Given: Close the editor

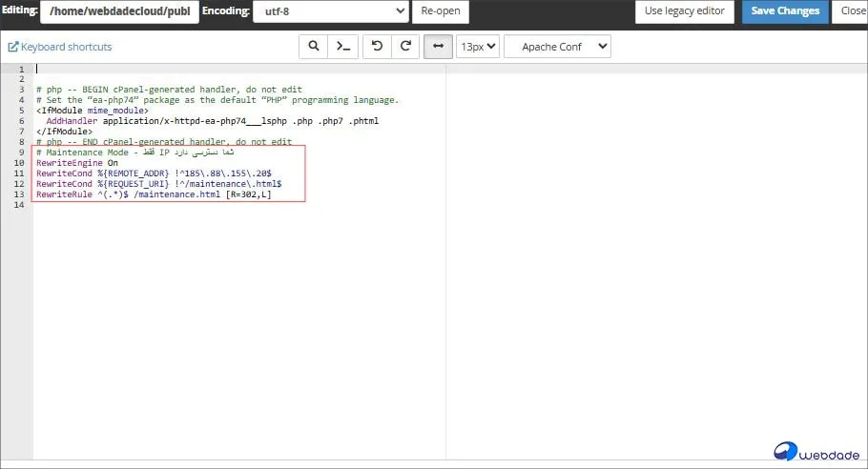Looking at the screenshot, I should 852,11.
